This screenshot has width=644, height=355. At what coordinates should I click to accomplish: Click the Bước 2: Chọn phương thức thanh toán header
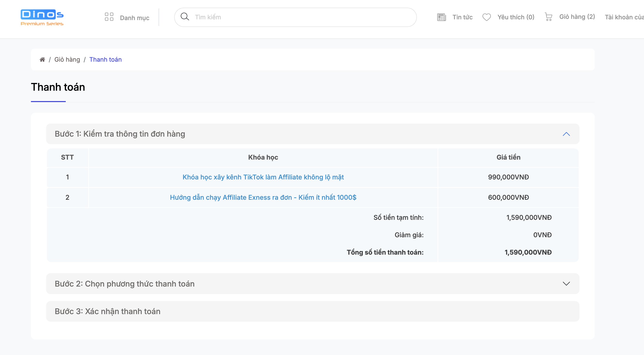coord(313,283)
